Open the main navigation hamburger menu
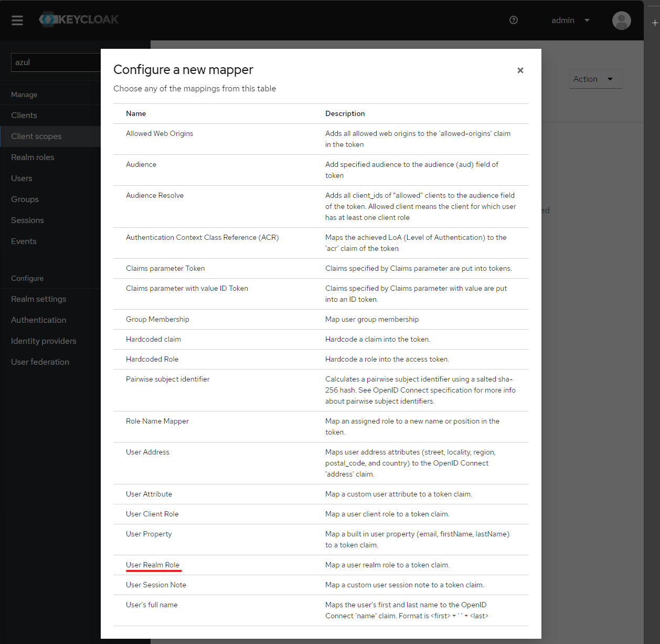The width and height of the screenshot is (660, 644). 17,20
